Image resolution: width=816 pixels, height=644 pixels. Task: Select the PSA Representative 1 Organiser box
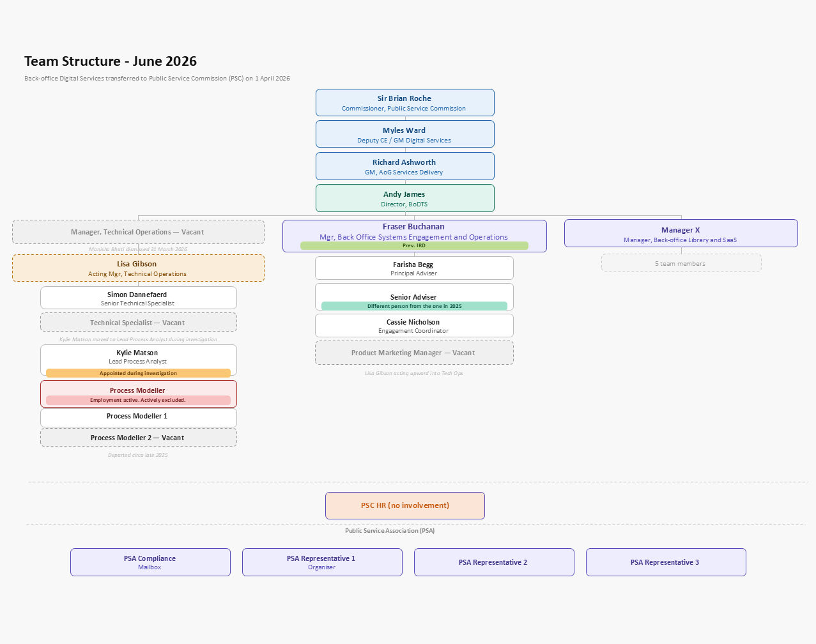click(x=322, y=562)
